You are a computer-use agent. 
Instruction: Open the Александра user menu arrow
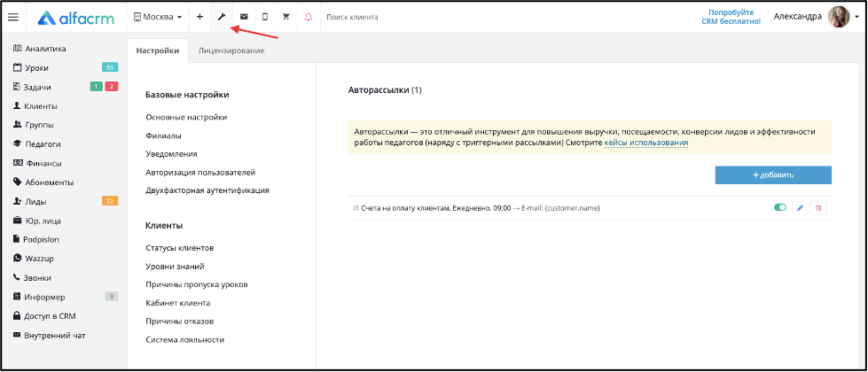[856, 17]
